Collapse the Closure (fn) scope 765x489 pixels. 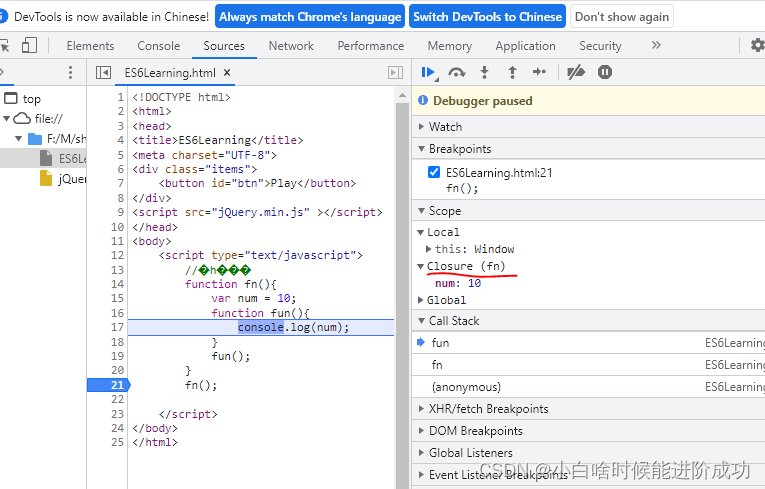click(421, 266)
